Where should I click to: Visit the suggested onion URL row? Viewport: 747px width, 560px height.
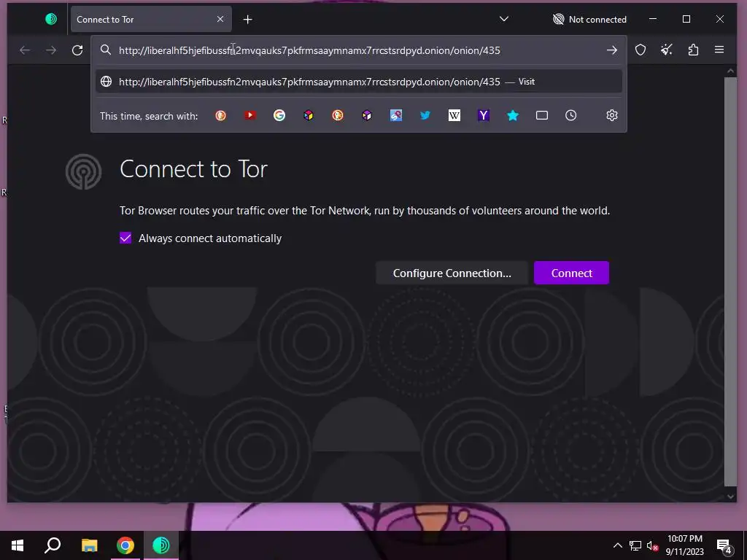359,82
